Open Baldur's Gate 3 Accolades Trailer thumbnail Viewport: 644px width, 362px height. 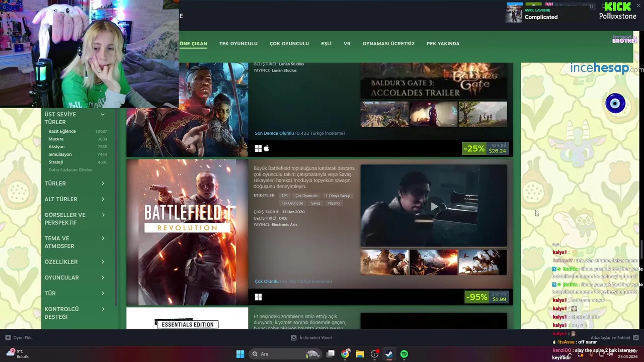point(434,80)
